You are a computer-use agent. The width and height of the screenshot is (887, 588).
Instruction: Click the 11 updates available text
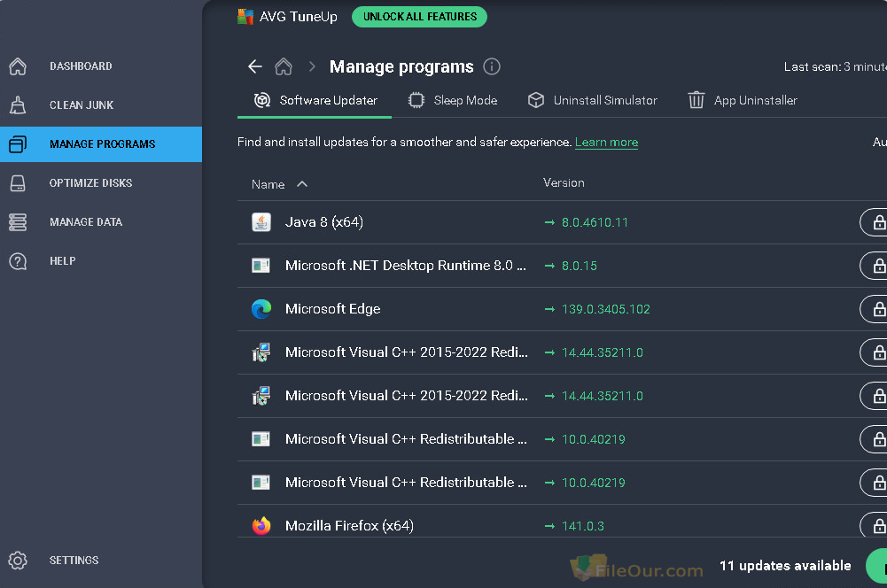(785, 566)
